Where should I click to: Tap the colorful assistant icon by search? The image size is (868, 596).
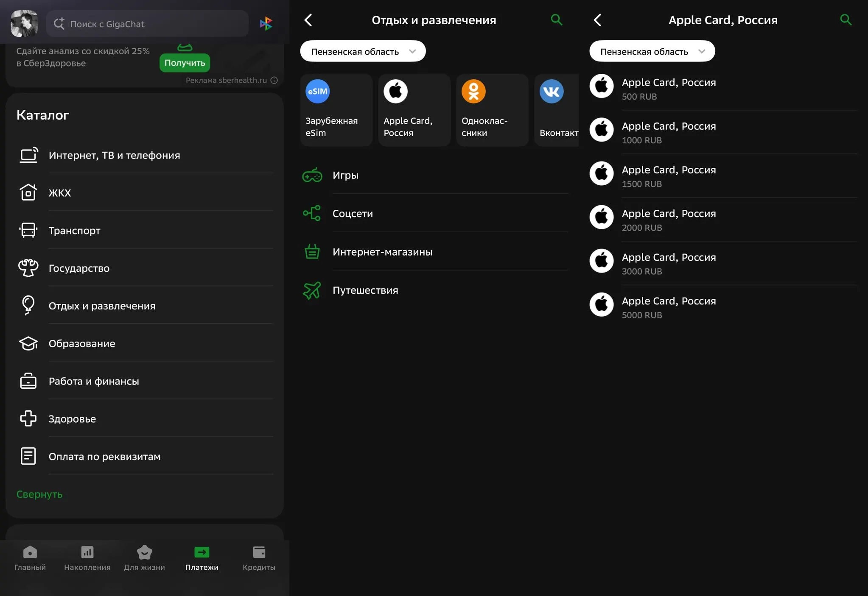pos(266,24)
